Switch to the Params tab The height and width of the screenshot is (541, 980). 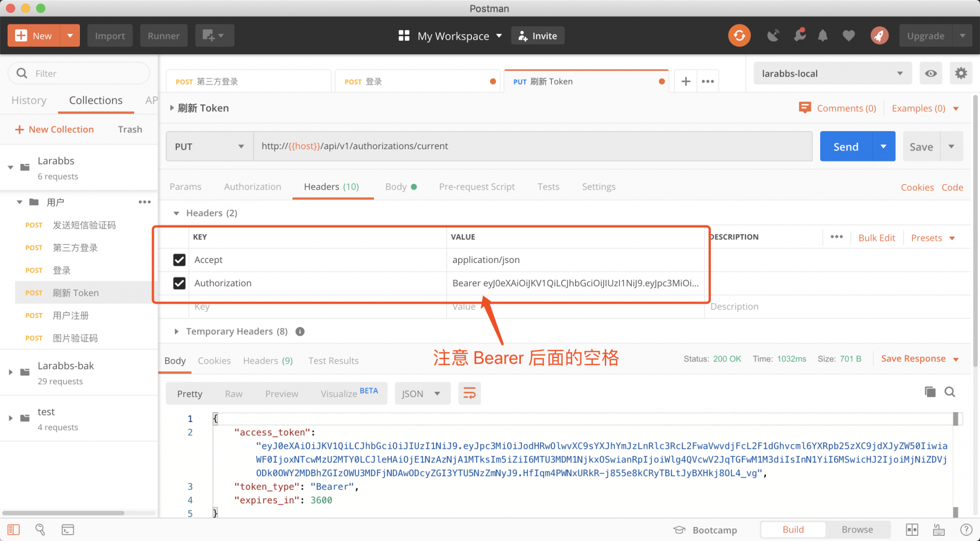coord(185,187)
